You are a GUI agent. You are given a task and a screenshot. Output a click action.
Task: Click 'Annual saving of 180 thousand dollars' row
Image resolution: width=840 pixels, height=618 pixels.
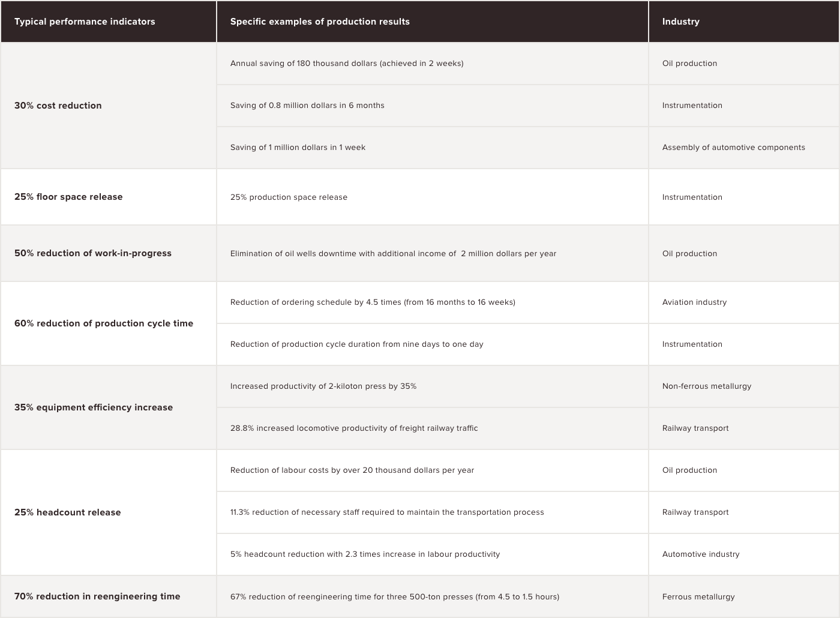[347, 64]
